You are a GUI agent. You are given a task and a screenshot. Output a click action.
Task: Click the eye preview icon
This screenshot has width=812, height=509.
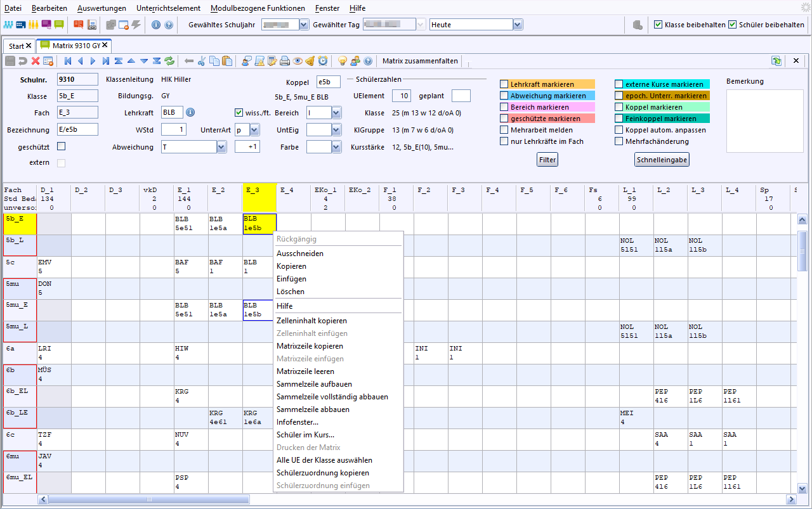tap(298, 61)
